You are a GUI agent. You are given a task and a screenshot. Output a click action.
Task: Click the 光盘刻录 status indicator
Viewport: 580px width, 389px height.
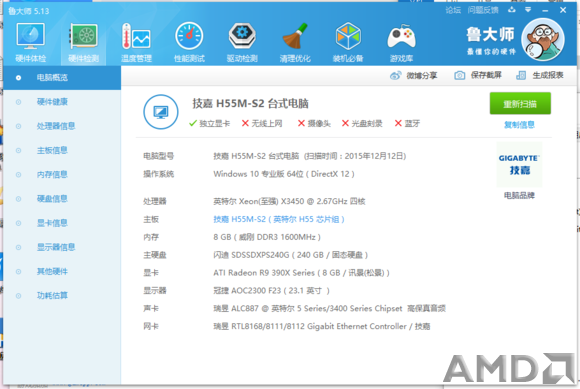(362, 124)
